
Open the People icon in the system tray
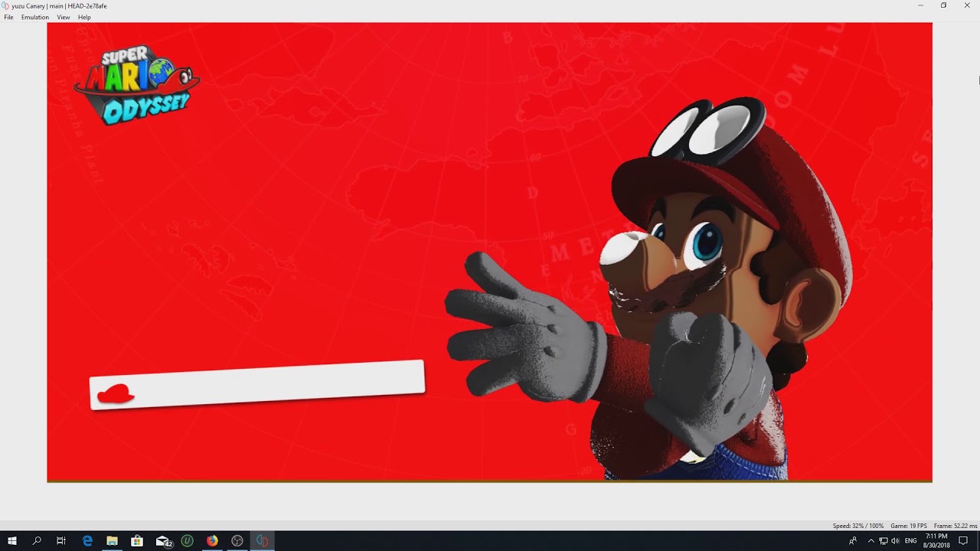coord(853,541)
